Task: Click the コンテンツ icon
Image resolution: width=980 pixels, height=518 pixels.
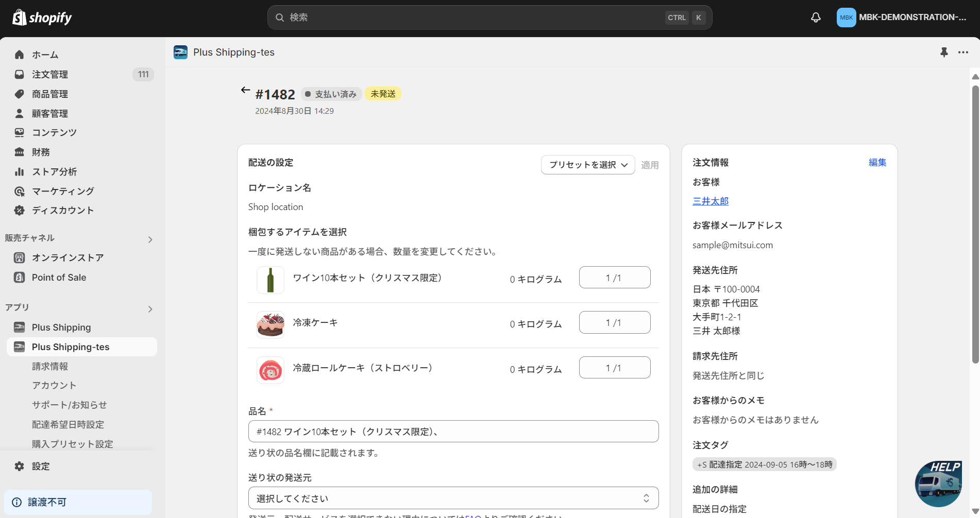Action: (20, 132)
